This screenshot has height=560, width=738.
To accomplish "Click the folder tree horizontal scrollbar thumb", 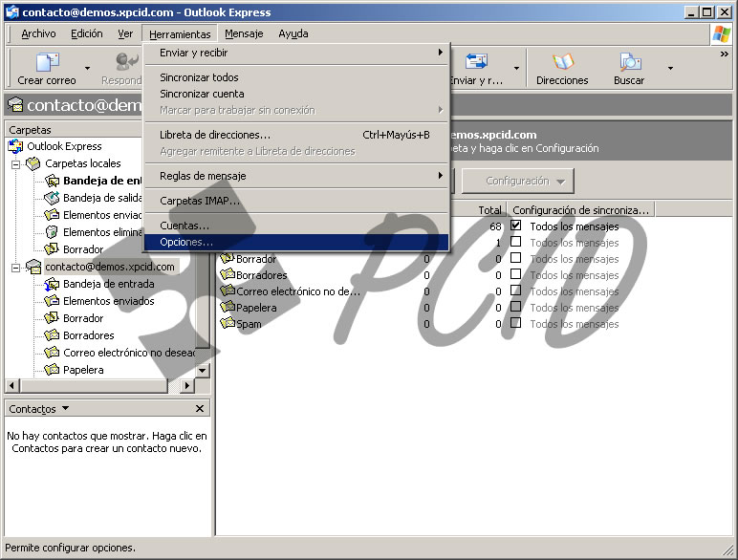I will [x=94, y=386].
